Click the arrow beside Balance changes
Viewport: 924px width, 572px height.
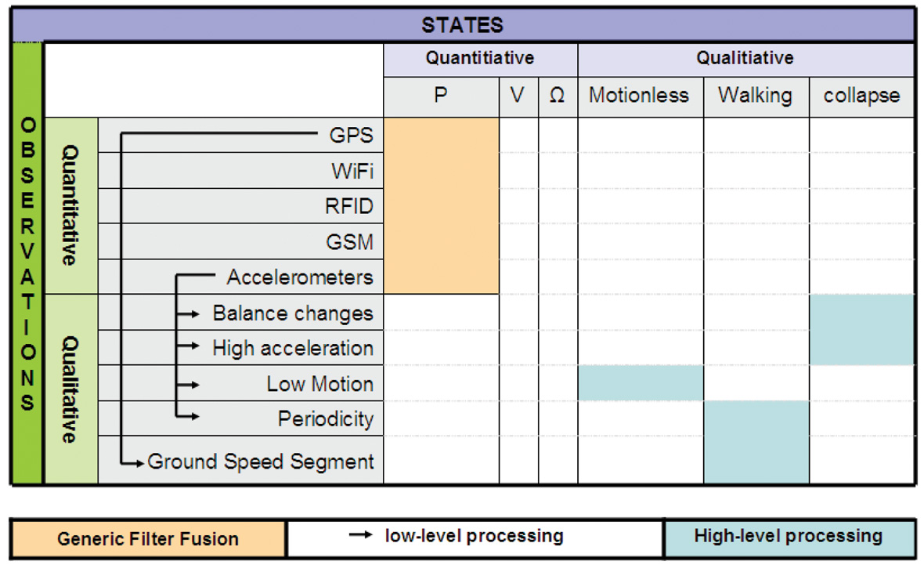pyautogui.click(x=190, y=314)
